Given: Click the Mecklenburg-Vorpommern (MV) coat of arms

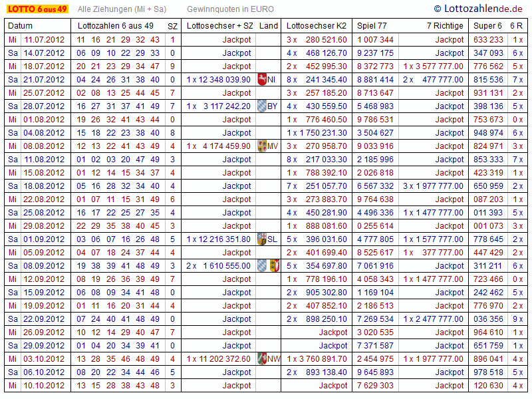Looking at the screenshot, I should tap(261, 146).
